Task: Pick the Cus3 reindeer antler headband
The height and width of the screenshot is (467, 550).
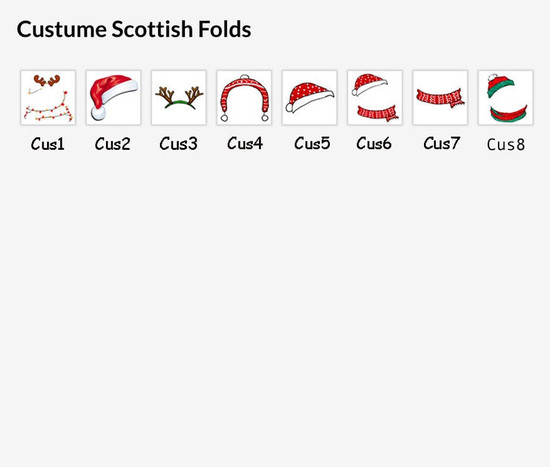Action: click(179, 98)
